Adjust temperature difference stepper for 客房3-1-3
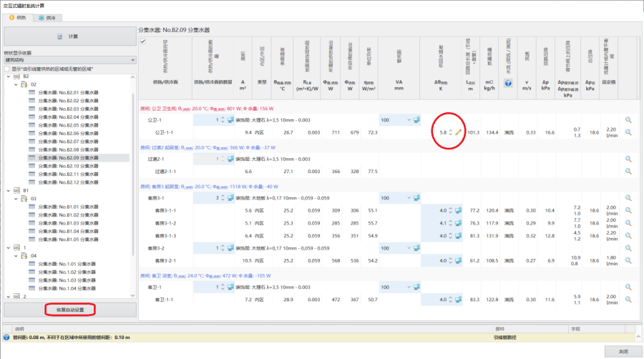The image size is (644, 359). click(450, 235)
